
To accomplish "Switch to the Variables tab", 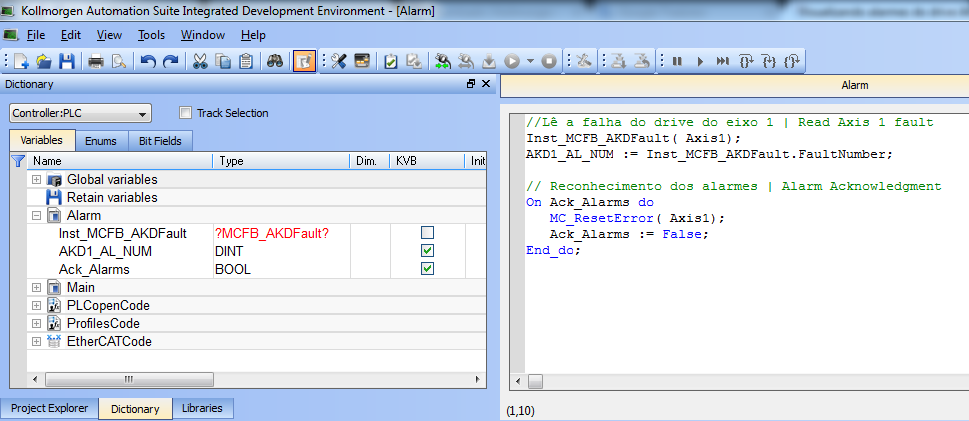I will [42, 140].
